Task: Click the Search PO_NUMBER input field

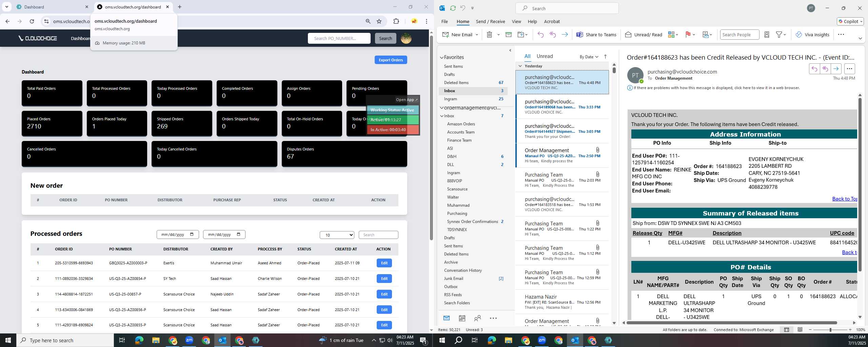Action: pyautogui.click(x=339, y=38)
